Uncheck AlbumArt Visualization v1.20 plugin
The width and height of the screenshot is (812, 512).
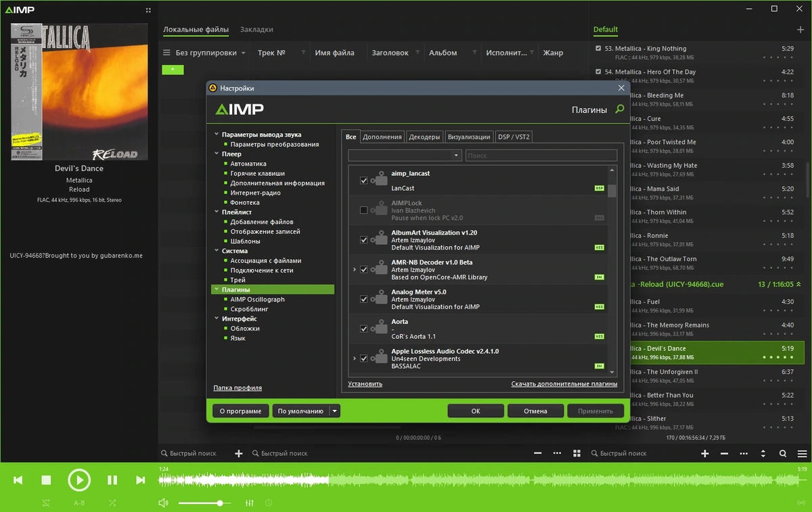[364, 240]
